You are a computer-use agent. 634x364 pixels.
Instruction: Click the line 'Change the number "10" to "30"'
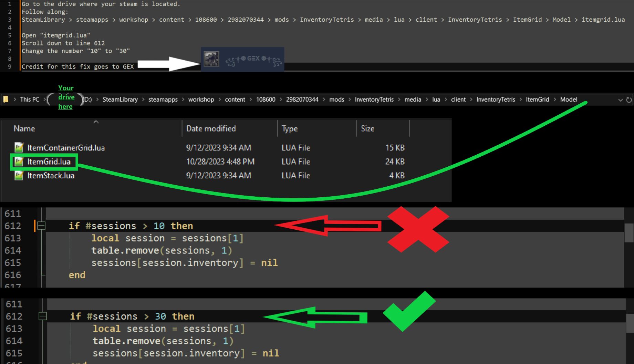(76, 51)
